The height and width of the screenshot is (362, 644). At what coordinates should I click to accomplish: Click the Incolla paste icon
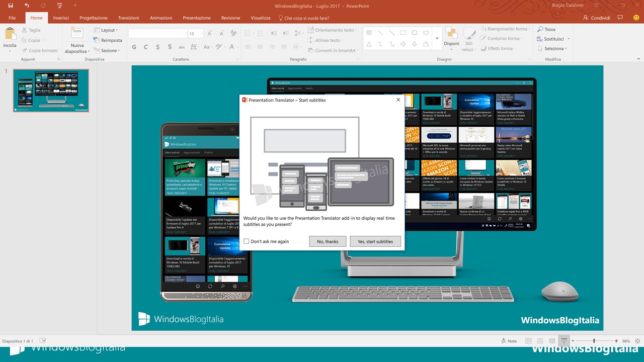pyautogui.click(x=10, y=34)
